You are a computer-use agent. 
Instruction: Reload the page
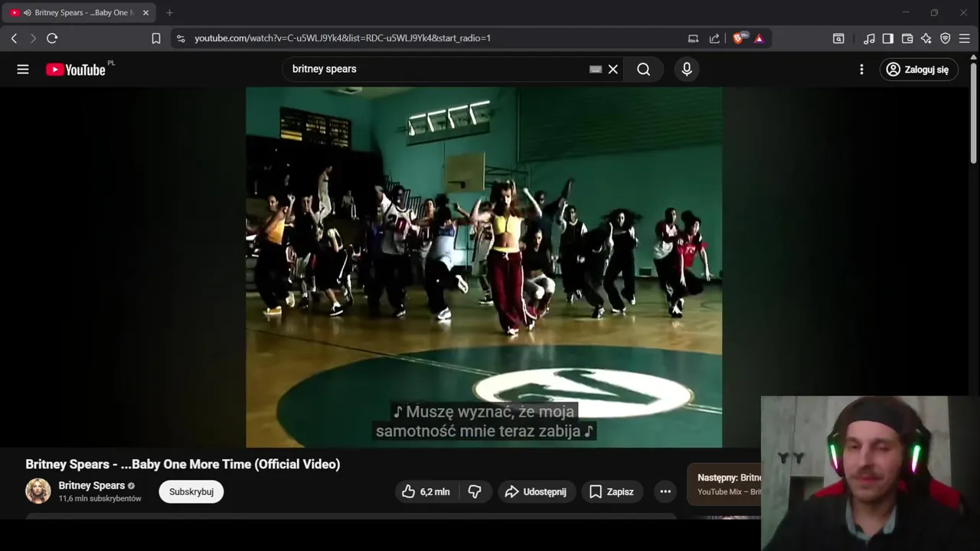52,38
